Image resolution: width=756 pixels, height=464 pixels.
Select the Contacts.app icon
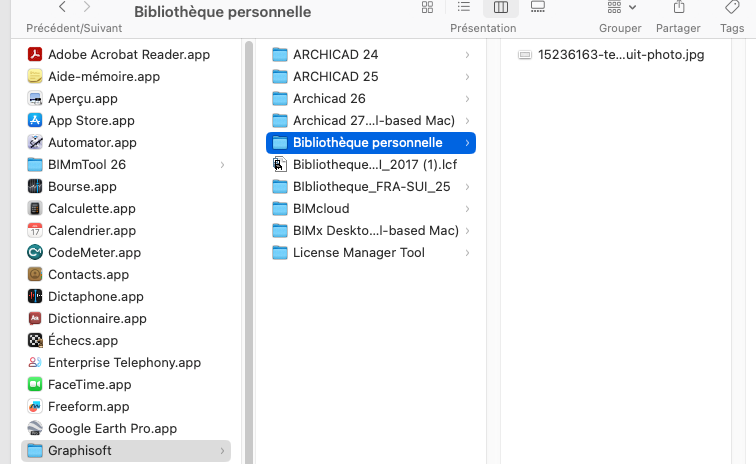tap(35, 274)
